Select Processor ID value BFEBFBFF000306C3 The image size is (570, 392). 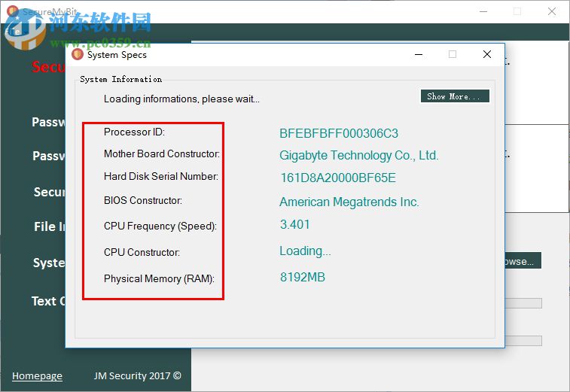tap(339, 133)
